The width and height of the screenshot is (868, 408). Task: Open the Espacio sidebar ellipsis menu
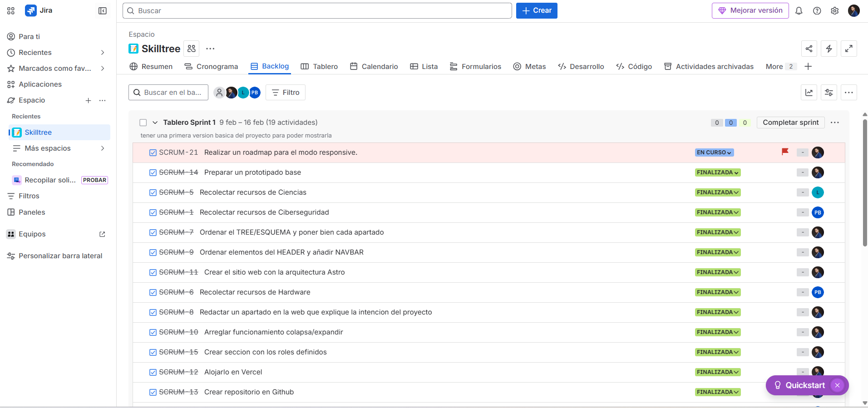point(103,100)
